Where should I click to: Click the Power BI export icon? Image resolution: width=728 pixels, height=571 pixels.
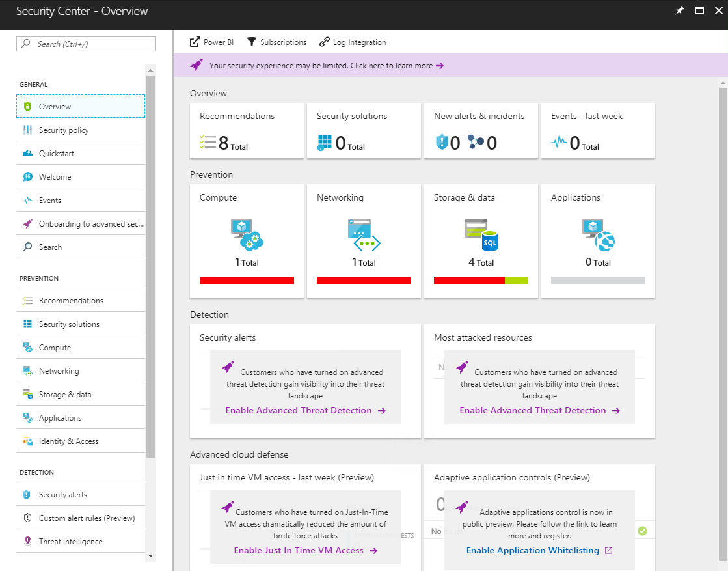point(195,42)
